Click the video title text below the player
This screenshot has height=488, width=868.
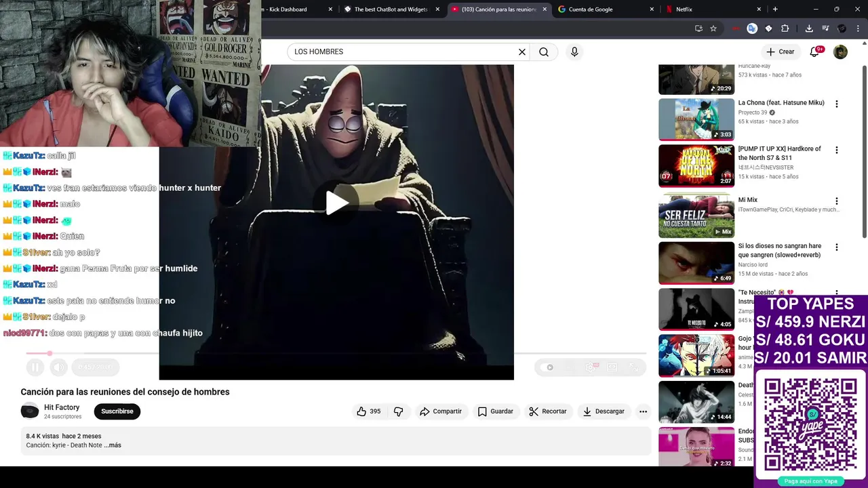tap(125, 392)
